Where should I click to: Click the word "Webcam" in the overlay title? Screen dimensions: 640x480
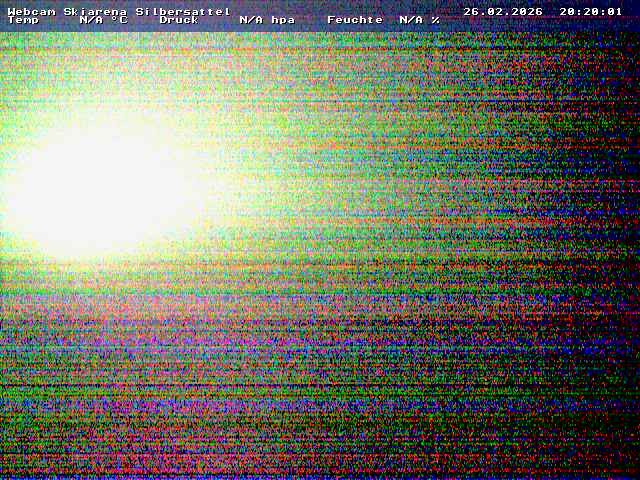point(31,11)
